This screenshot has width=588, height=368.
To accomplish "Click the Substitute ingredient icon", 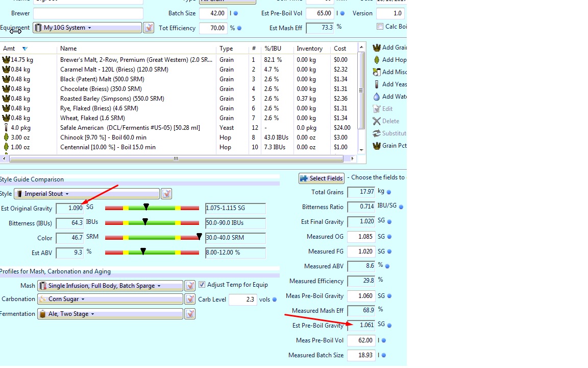I will [x=377, y=133].
